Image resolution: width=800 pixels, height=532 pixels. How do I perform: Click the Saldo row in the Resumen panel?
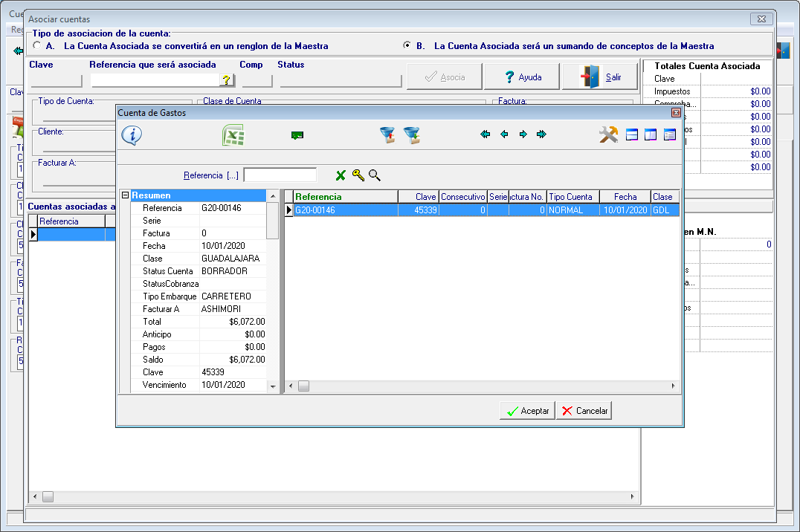tap(199, 360)
